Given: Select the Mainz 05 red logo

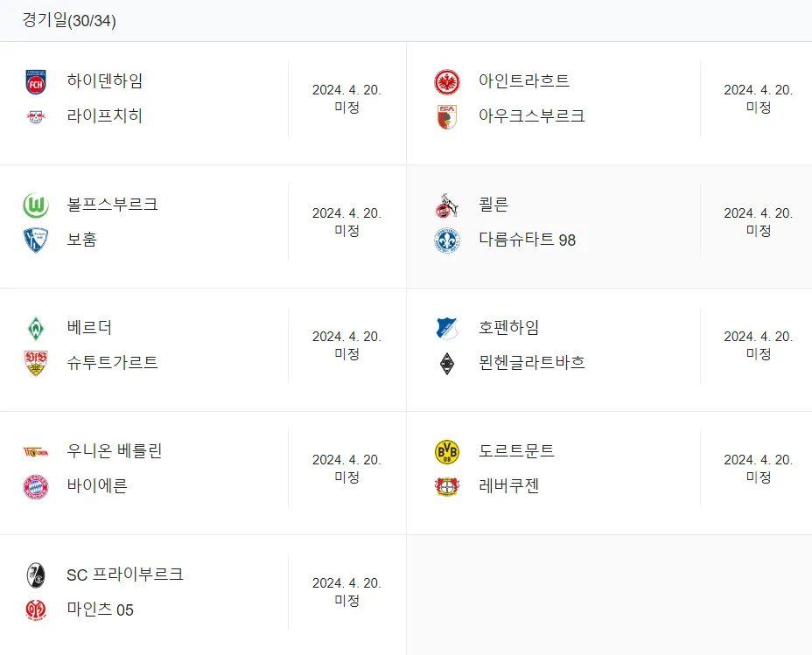Looking at the screenshot, I should click(x=36, y=610).
